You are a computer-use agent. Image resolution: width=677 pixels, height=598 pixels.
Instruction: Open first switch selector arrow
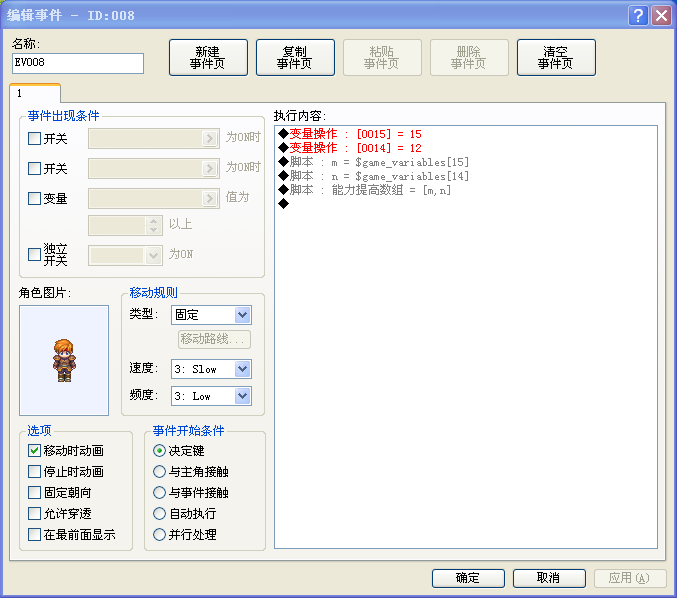[x=209, y=139]
